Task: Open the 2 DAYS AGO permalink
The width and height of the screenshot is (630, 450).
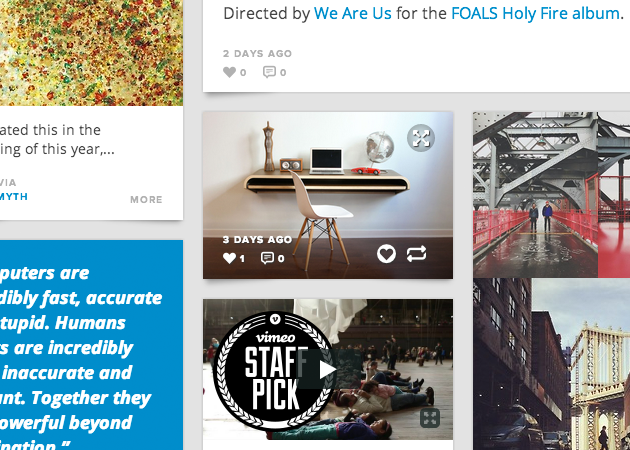Action: 258,53
